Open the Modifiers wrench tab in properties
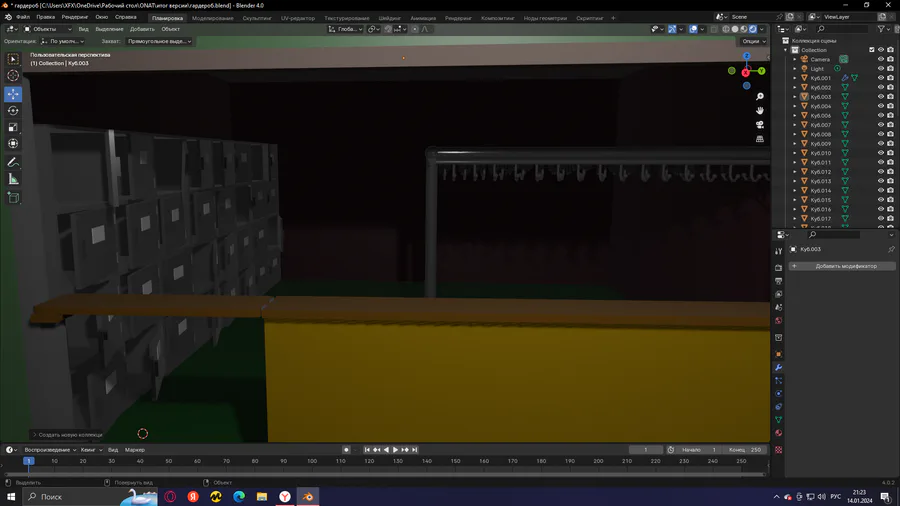The image size is (900, 506). pos(778,367)
